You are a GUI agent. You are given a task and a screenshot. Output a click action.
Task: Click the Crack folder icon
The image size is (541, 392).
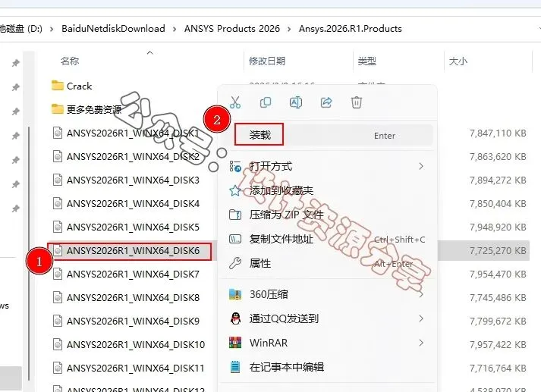click(x=57, y=86)
